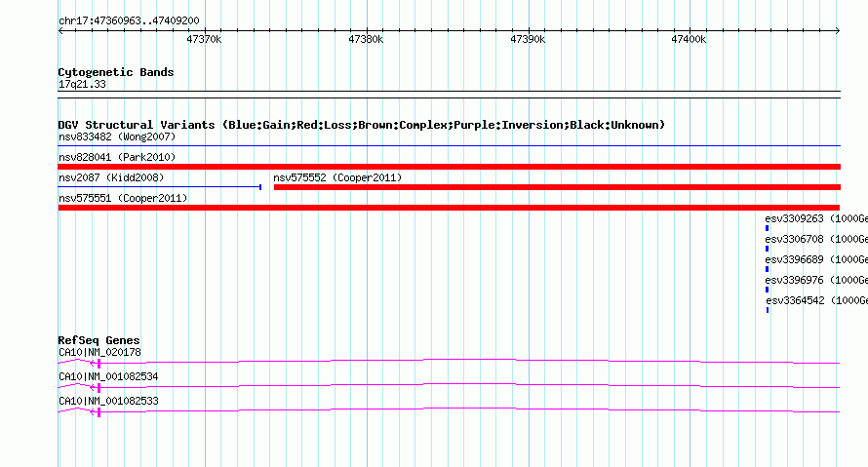Click the left arrow of the ruler
Screen dimensions: 868x467
(60, 31)
